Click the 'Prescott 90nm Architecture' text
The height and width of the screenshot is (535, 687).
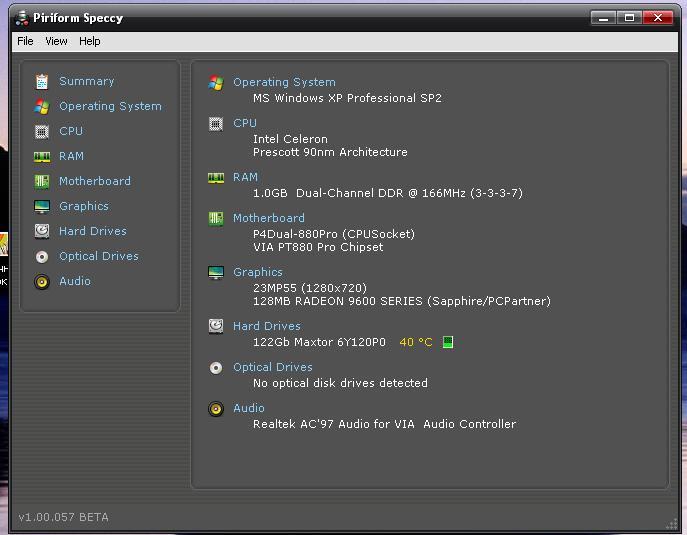330,152
